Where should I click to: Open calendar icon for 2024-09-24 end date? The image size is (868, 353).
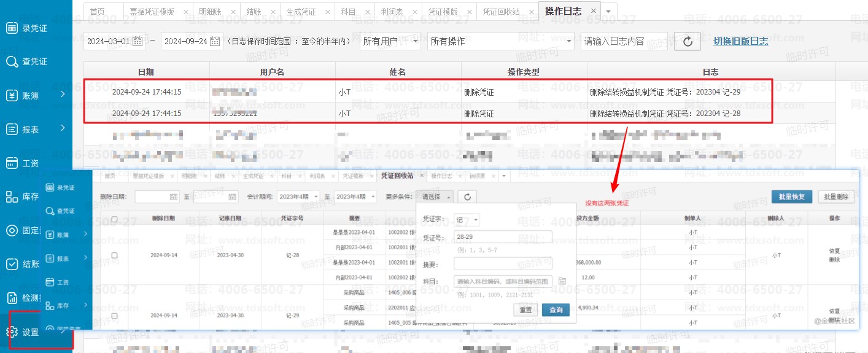tap(215, 41)
